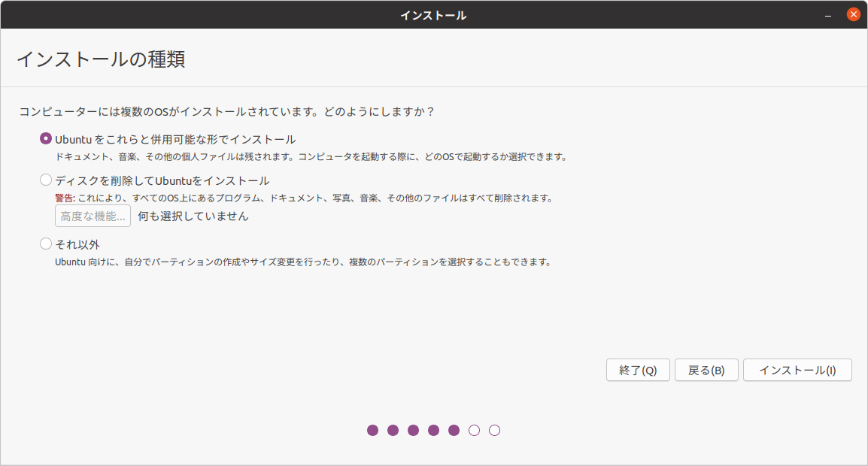Click the description starting ドキュメント、音楽、その他の個人ファイル
The height and width of the screenshot is (466, 868).
point(311,156)
